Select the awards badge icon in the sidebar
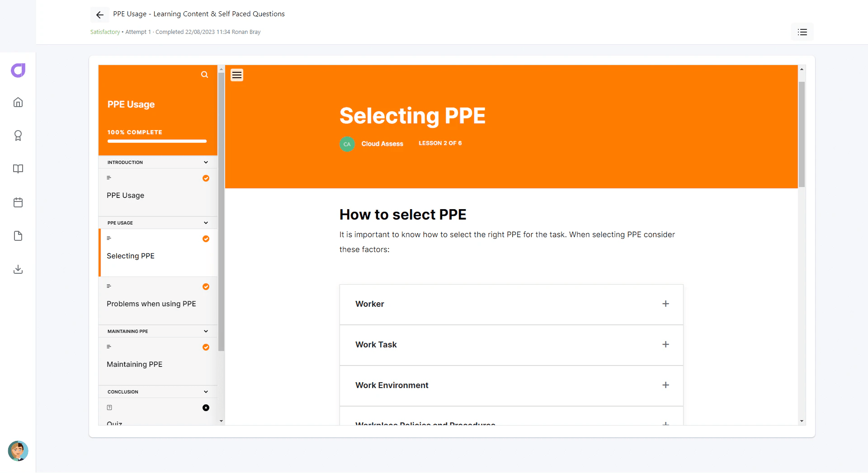868x473 pixels. point(18,136)
